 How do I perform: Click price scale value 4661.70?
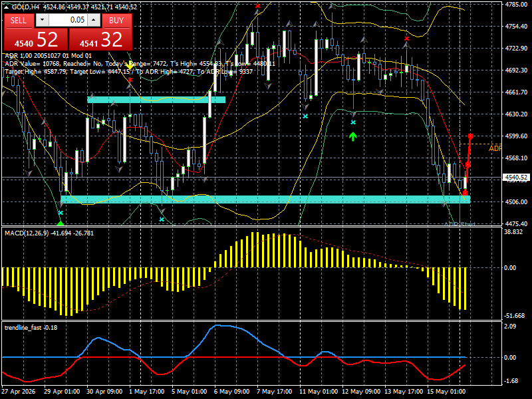pos(516,92)
